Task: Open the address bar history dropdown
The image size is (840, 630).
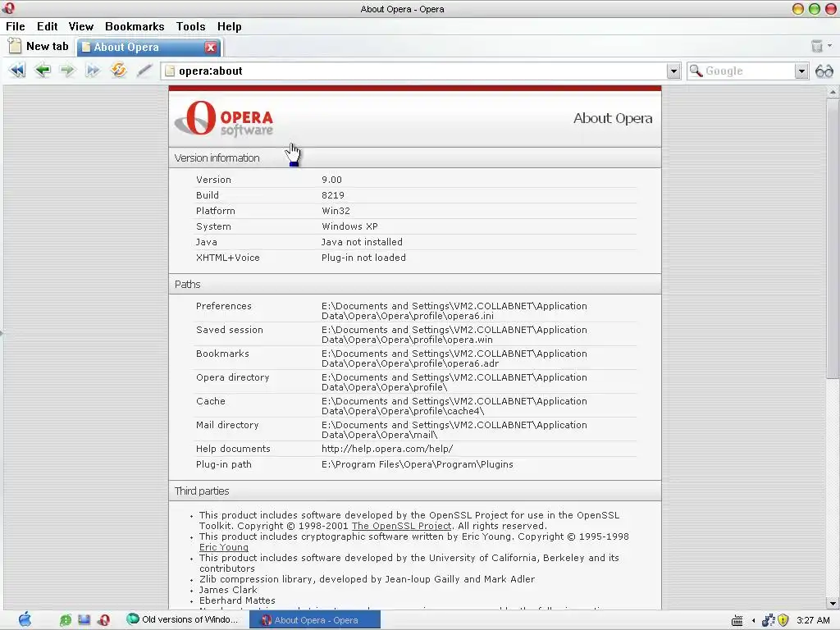Action: pos(673,71)
